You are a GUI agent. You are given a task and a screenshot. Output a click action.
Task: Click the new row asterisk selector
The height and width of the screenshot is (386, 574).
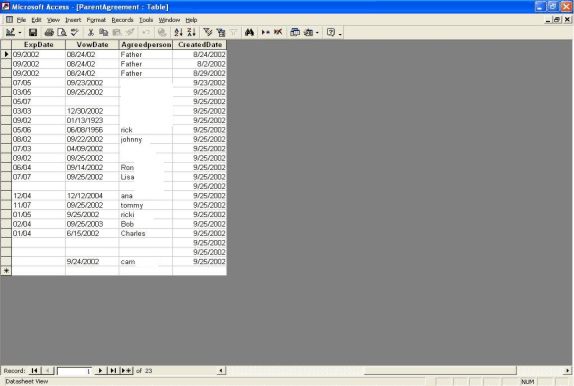[6, 271]
